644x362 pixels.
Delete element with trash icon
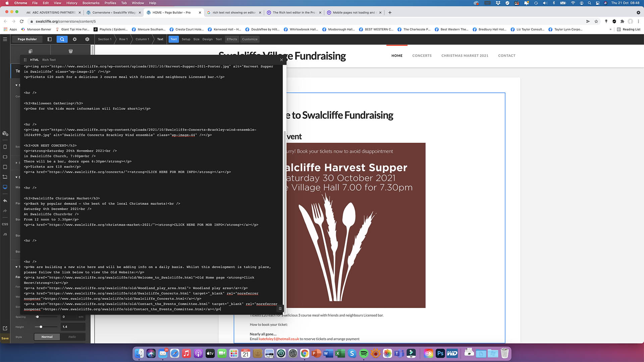(70, 51)
